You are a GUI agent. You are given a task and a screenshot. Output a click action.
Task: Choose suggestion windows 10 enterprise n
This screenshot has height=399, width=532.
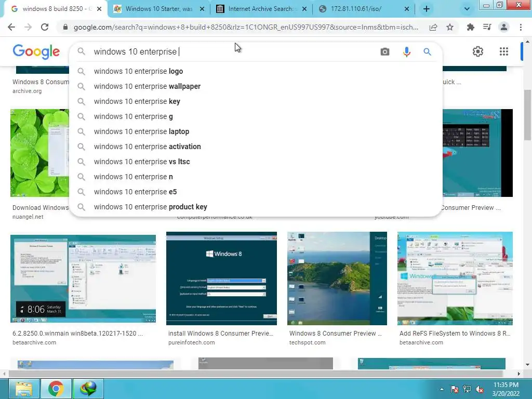click(x=256, y=177)
